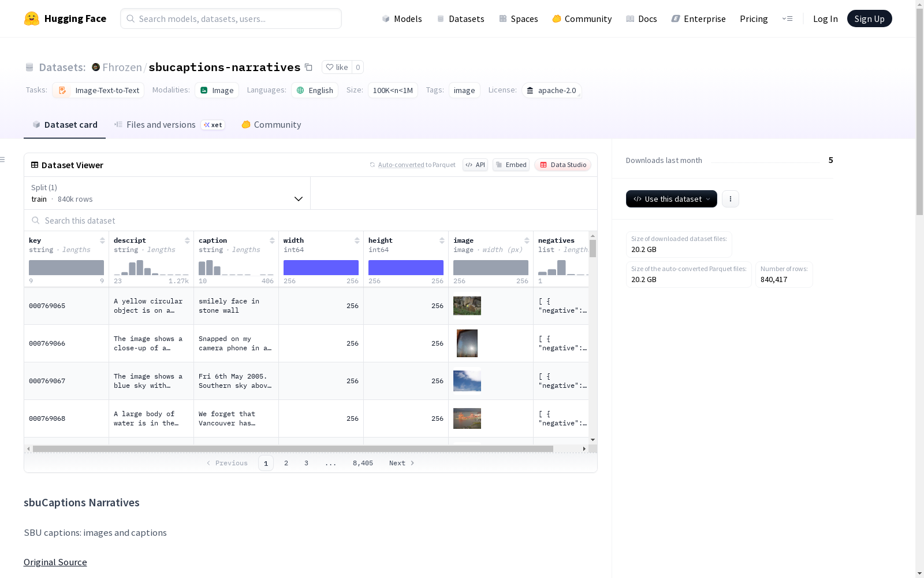This screenshot has width=924, height=578.
Task: Open the navigation more-options menu icon
Action: 787,18
